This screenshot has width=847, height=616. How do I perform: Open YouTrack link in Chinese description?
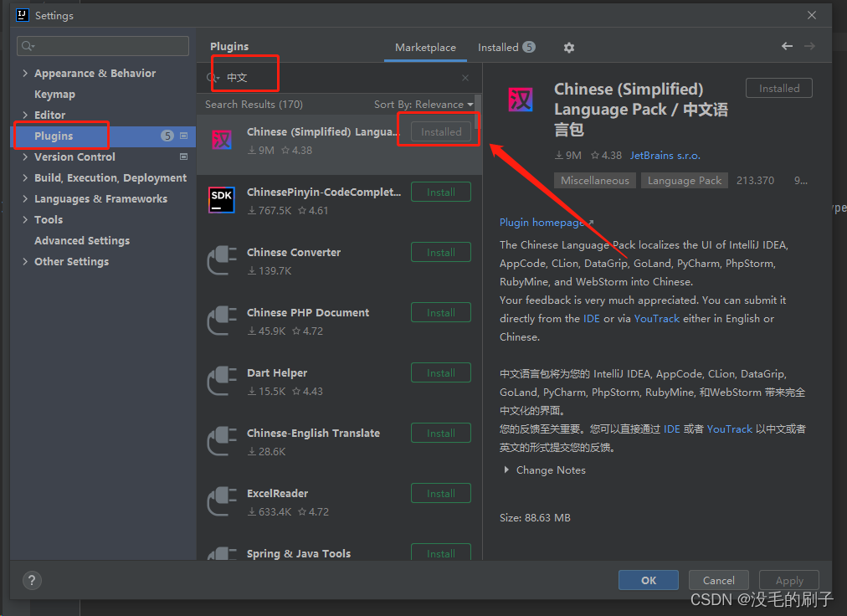click(x=729, y=429)
